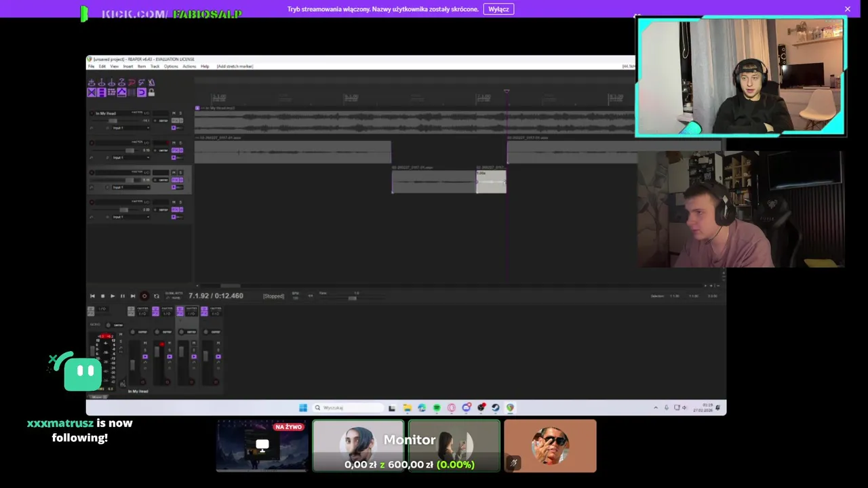The width and height of the screenshot is (868, 488).
Task: Click the 7.1.92 / 0:12.460 time display
Action: [x=216, y=296]
